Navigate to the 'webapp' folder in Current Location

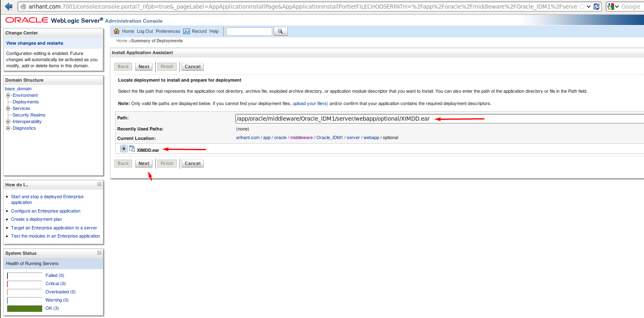(371, 137)
